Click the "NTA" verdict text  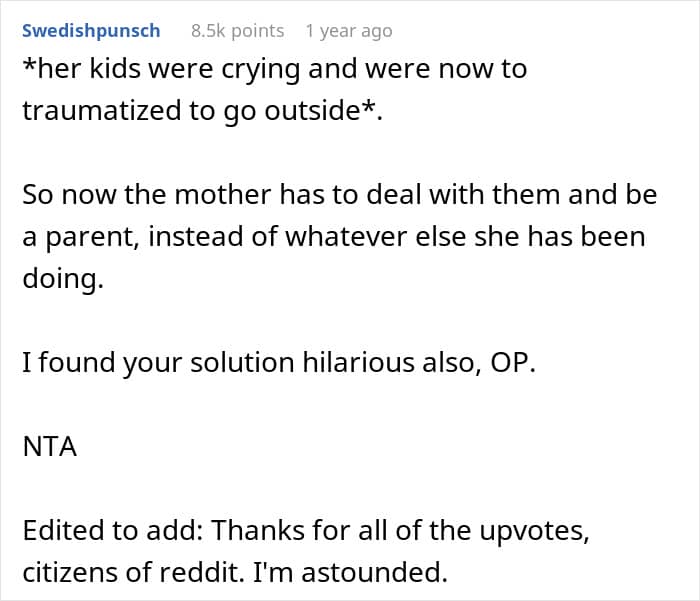50,447
